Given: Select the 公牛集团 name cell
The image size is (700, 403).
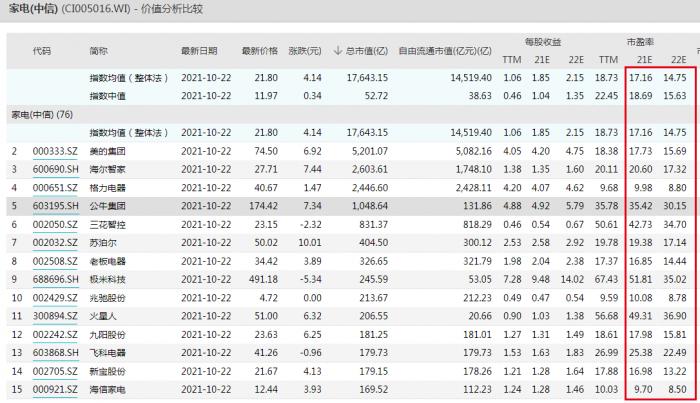Looking at the screenshot, I should click(108, 206).
